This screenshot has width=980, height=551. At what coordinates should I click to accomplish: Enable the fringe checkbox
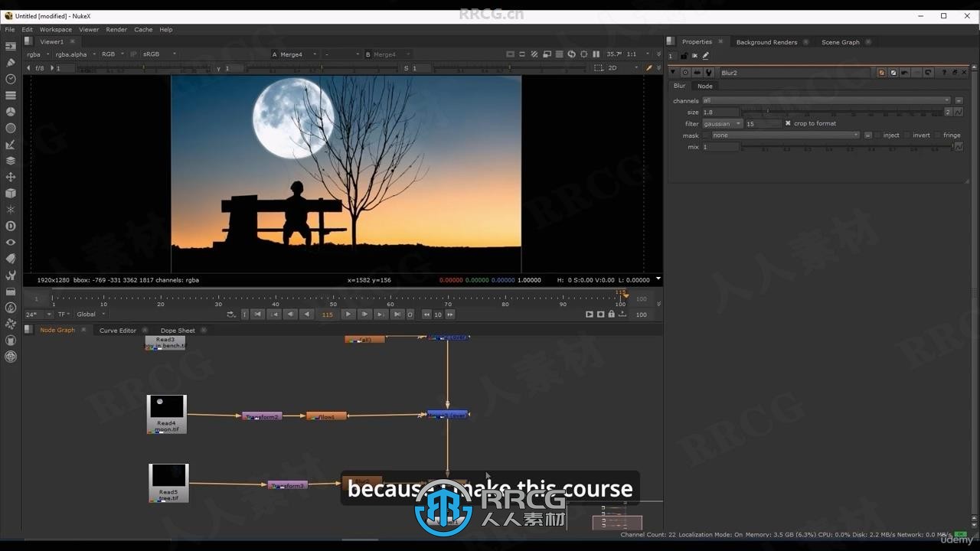click(x=938, y=135)
